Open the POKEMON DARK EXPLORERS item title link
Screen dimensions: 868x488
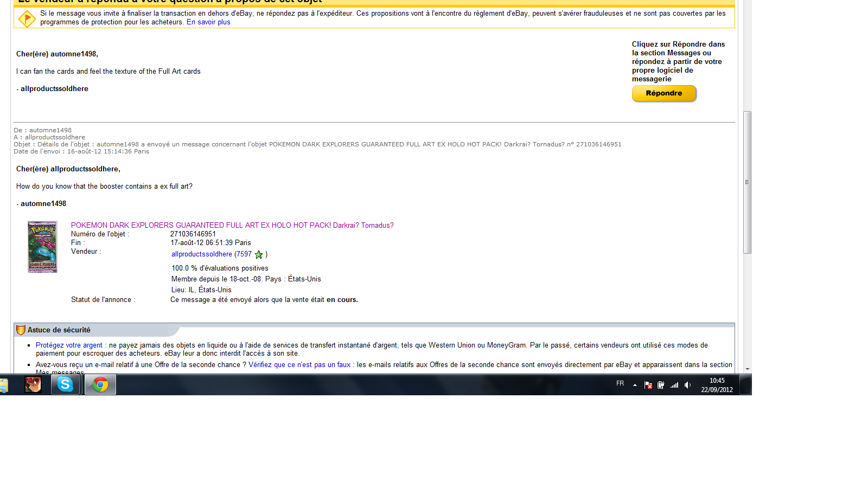232,225
